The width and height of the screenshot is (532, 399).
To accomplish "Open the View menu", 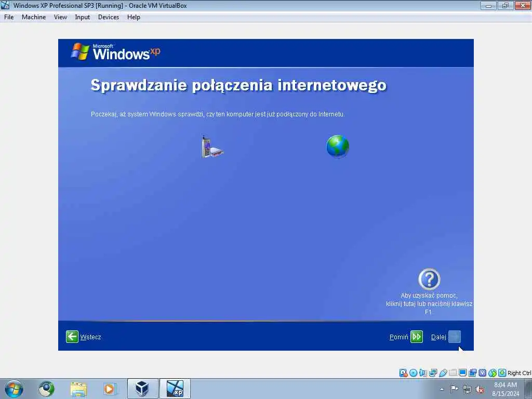I will click(x=60, y=17).
